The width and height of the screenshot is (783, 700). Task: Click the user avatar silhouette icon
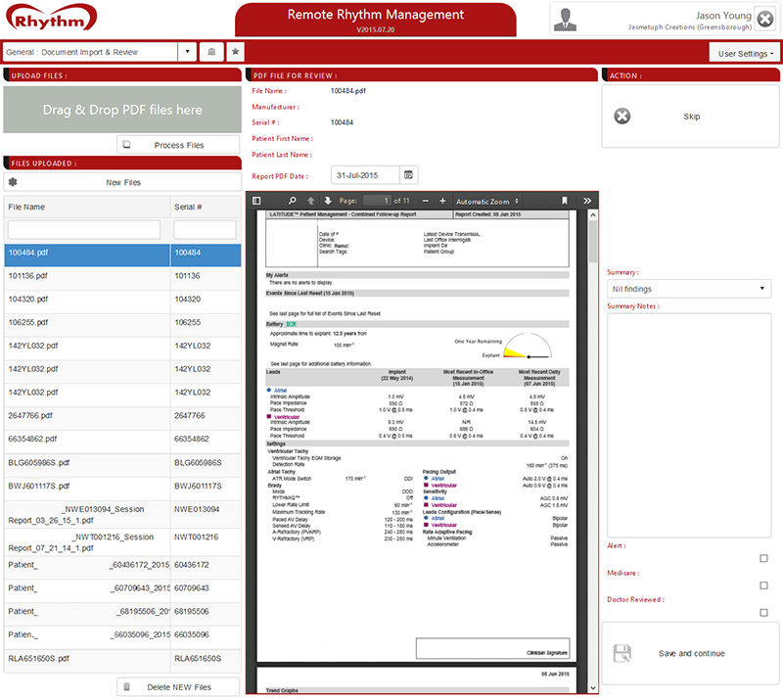coord(566,20)
